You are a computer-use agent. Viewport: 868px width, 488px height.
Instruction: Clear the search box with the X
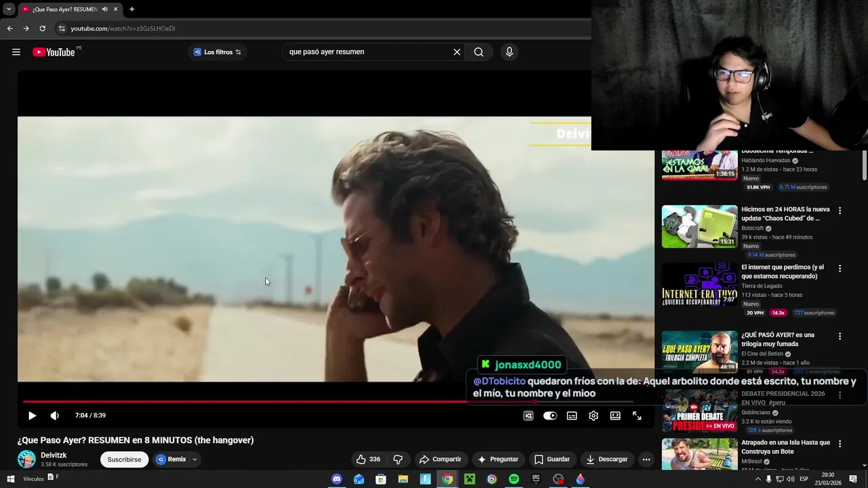457,52
